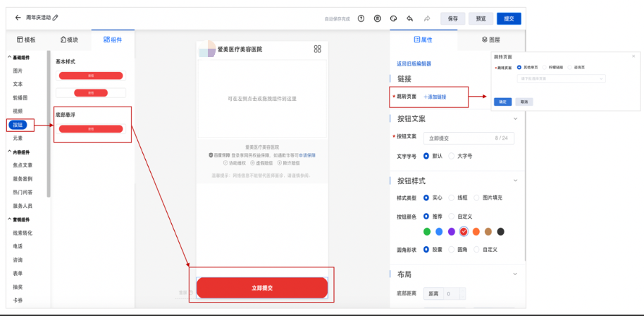Collapse the 基础组件 category
Screen dimensions: 644x316
10,58
